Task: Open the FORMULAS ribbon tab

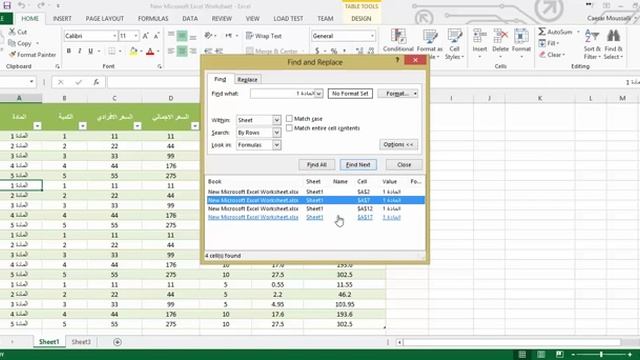Action: 153,19
